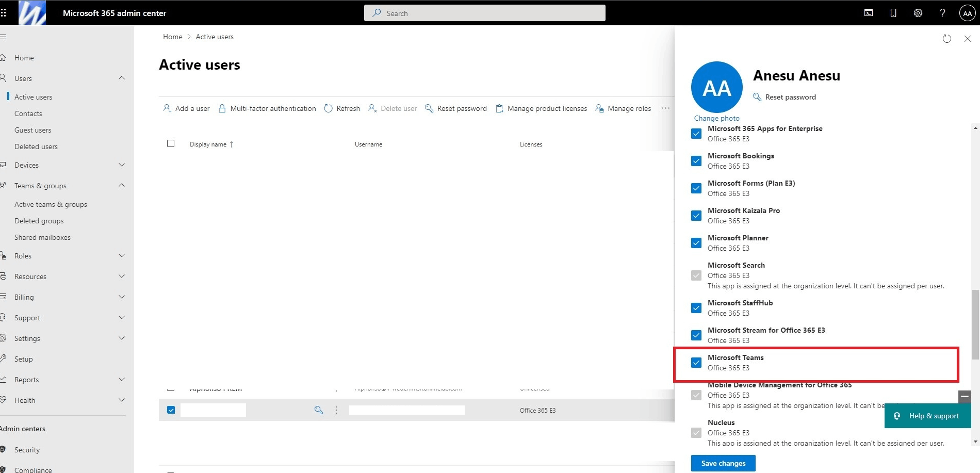Collapse the Users navigation section
Image resolution: width=980 pixels, height=473 pixels.
tap(122, 78)
